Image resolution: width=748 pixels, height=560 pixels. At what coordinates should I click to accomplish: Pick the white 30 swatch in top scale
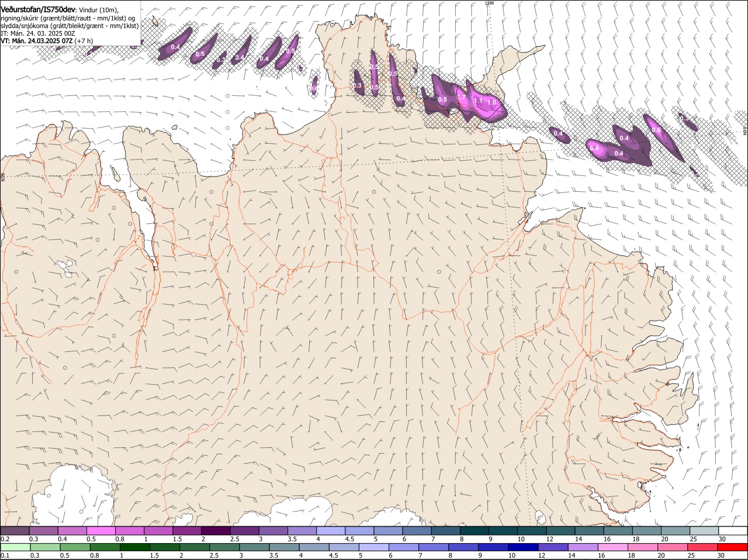(733, 531)
